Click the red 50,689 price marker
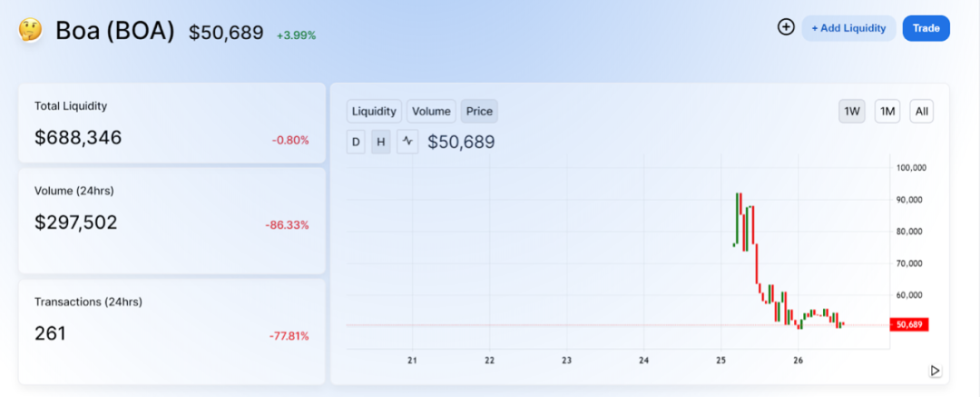Viewport: 980px width, 397px height. click(x=908, y=324)
